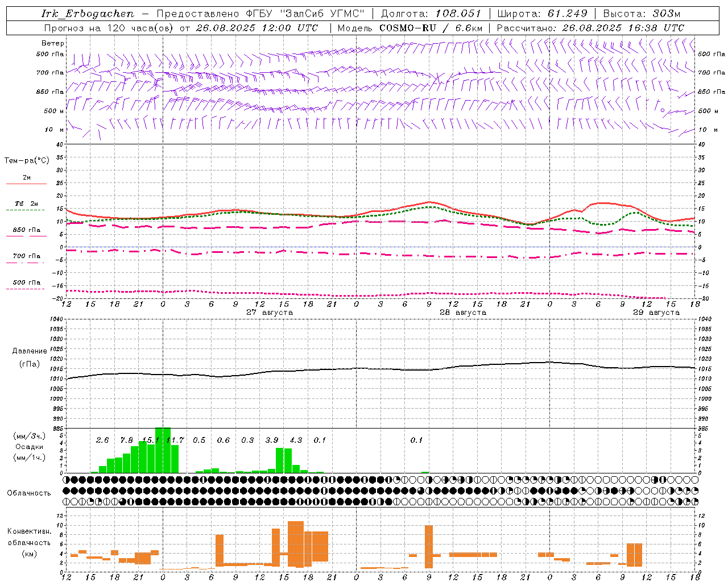Image resolution: width=728 pixels, height=582 pixels.
Task: Click the dashed line sample under "Td 2м"
Action: click(x=26, y=210)
